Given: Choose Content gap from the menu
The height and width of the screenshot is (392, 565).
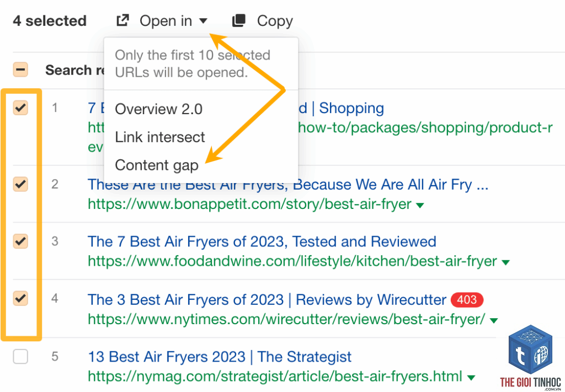Looking at the screenshot, I should 157,165.
